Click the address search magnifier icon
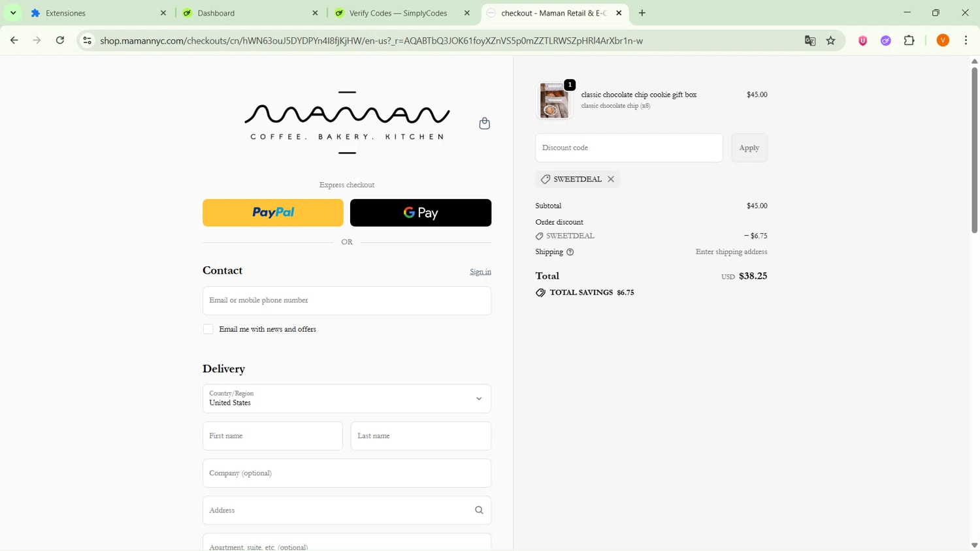 coord(479,511)
